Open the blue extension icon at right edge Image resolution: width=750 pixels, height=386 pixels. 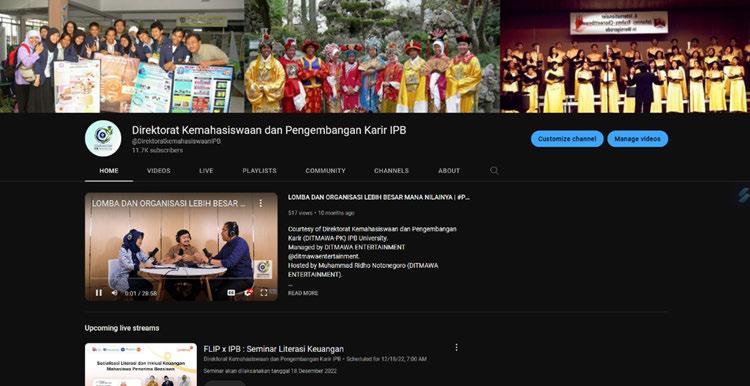click(744, 195)
